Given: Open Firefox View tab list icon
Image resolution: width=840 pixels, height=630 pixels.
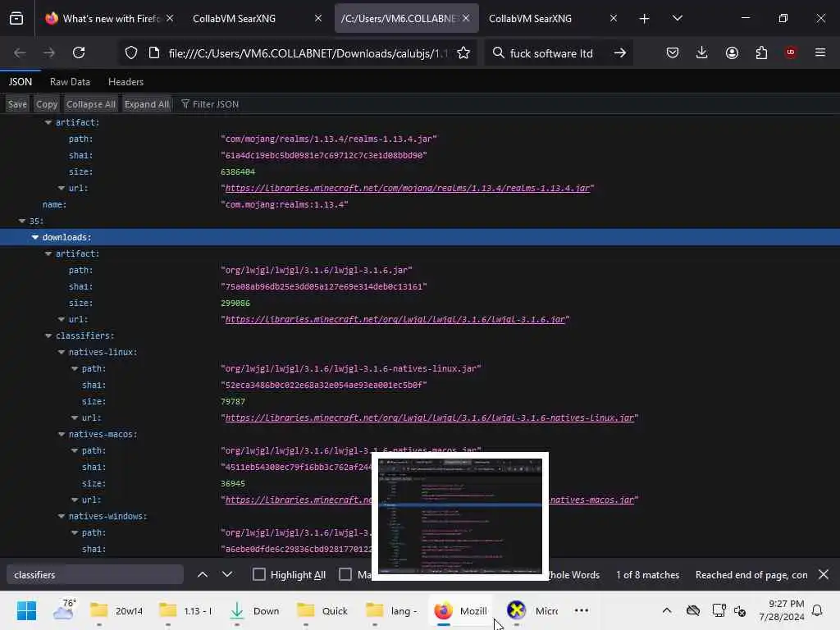Looking at the screenshot, I should (x=16, y=19).
